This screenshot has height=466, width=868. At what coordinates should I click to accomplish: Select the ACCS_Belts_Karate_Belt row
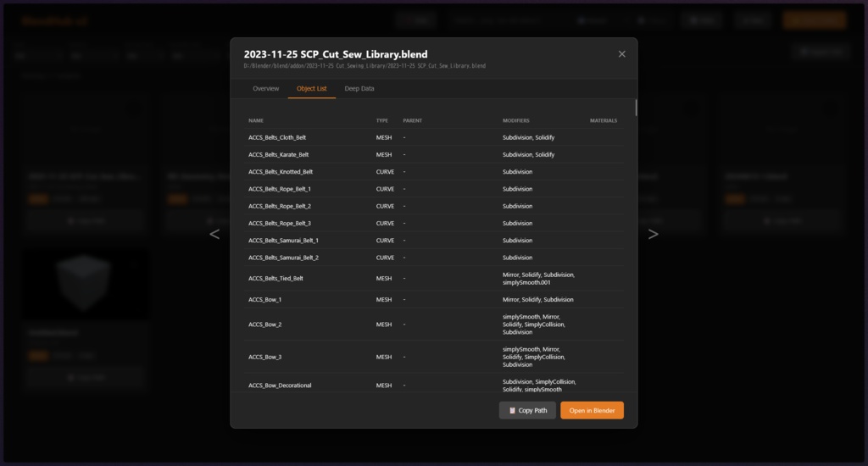click(x=435, y=154)
